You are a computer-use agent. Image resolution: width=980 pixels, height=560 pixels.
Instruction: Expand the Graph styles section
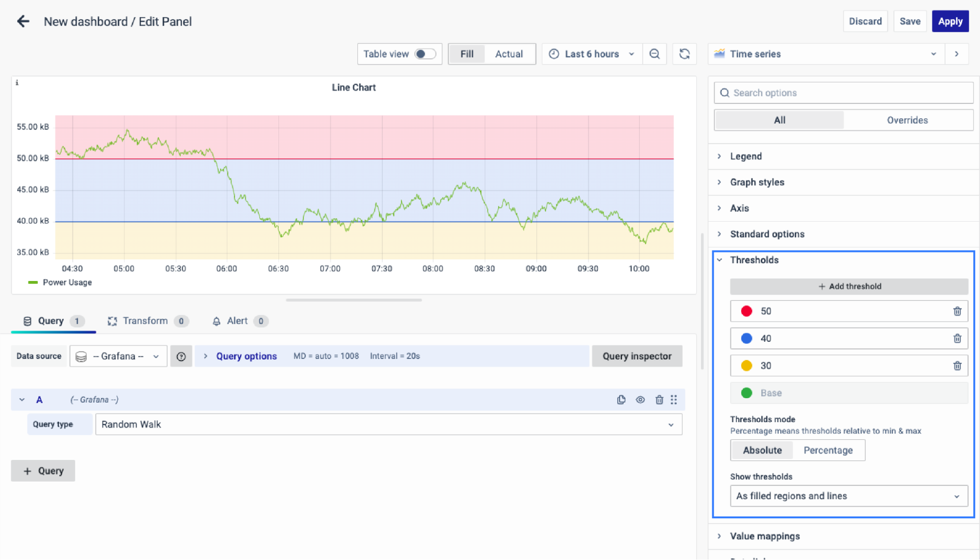(x=757, y=182)
